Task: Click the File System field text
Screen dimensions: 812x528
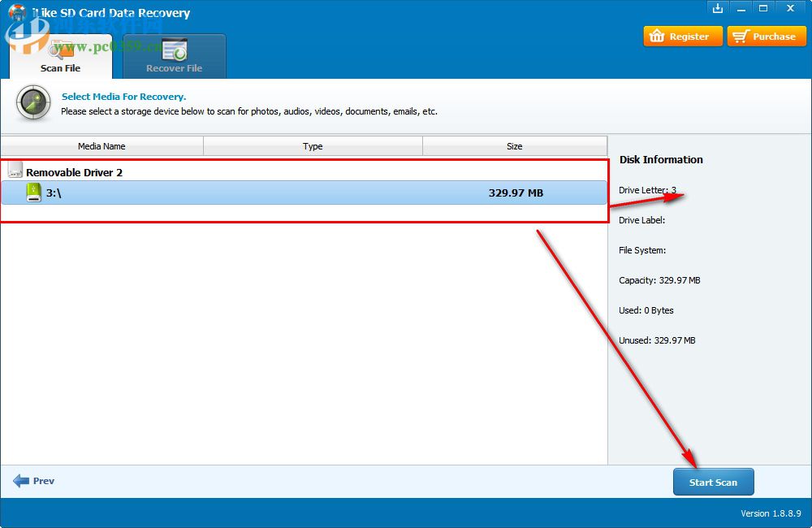Action: [x=642, y=250]
